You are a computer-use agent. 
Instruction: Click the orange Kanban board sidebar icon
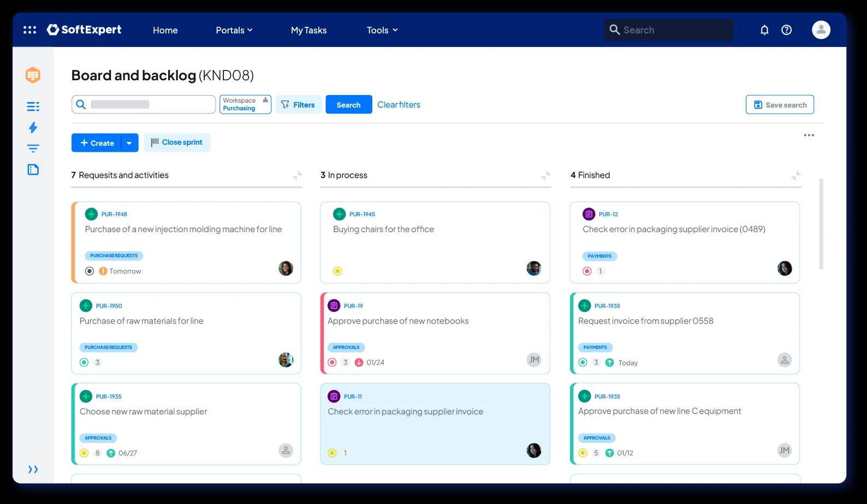click(x=33, y=75)
